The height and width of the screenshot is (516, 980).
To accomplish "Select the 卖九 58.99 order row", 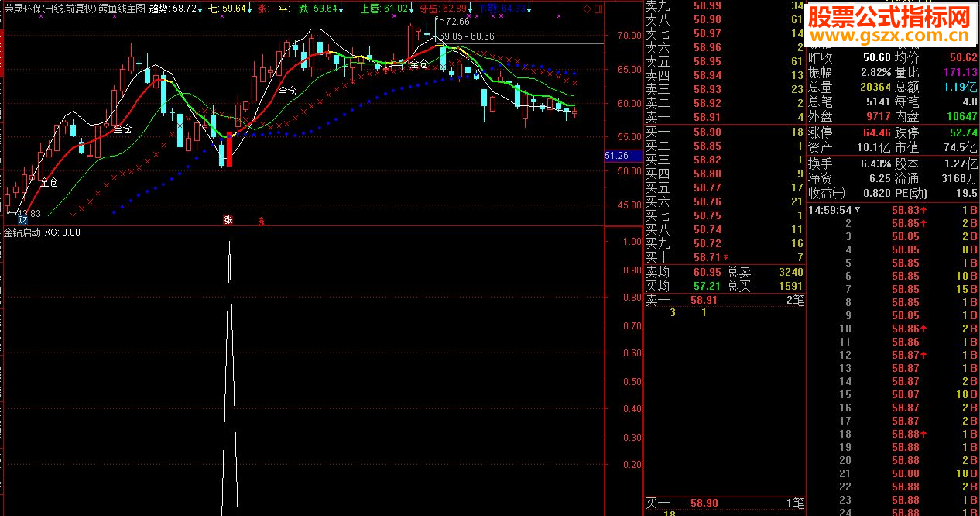I will (x=724, y=6).
